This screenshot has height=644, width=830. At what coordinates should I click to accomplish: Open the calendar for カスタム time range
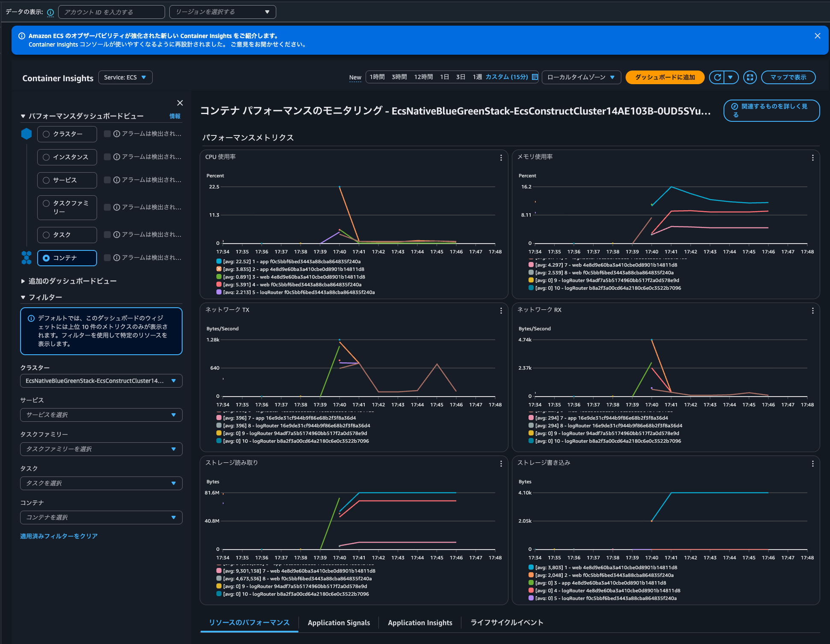pos(534,77)
